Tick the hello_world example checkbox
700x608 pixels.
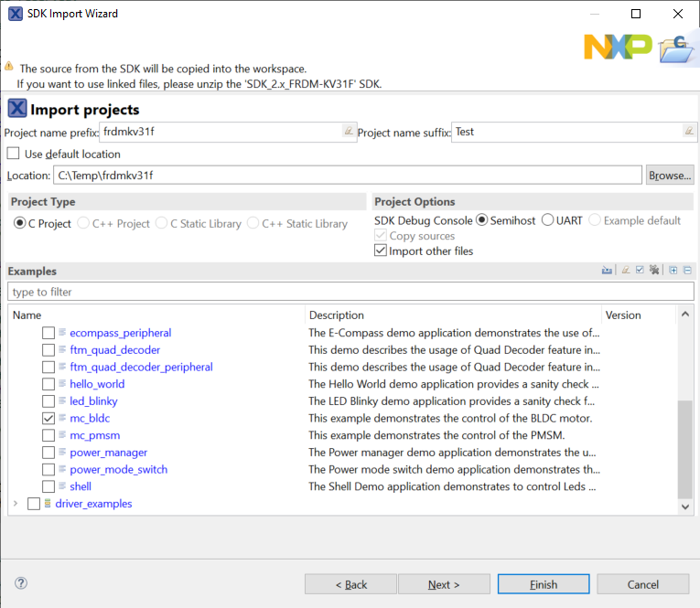pyautogui.click(x=48, y=384)
